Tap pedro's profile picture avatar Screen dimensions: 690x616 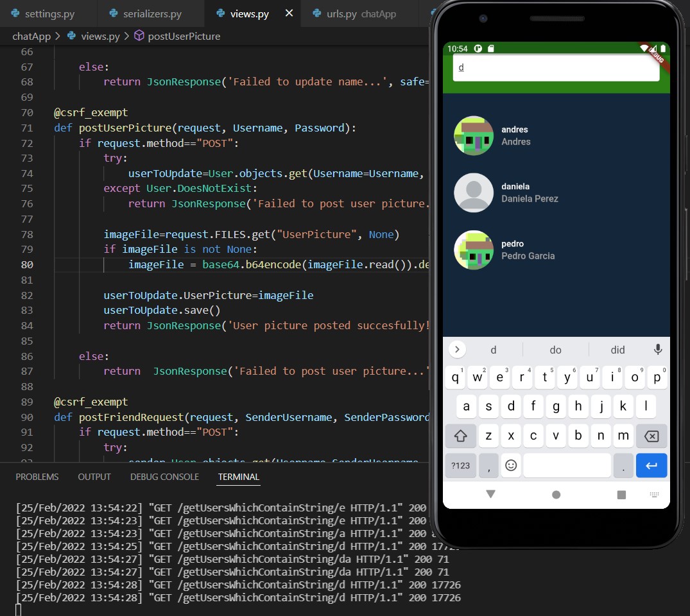pos(474,250)
